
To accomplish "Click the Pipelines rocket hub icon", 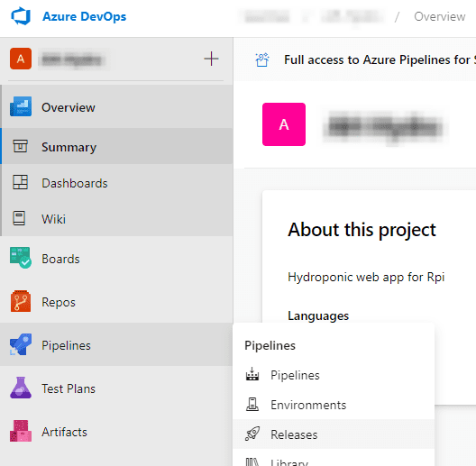I will coord(21,344).
